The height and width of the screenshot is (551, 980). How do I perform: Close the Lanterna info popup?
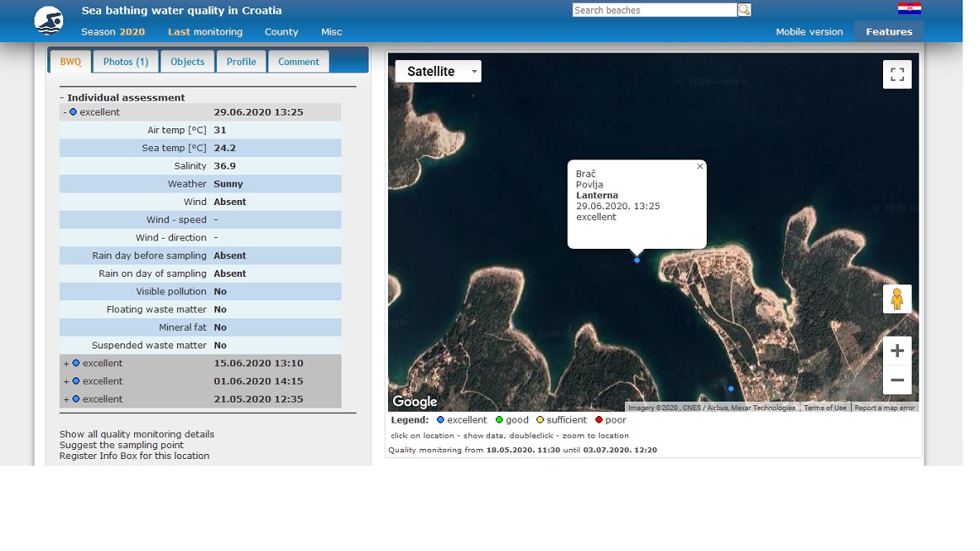[x=700, y=166]
